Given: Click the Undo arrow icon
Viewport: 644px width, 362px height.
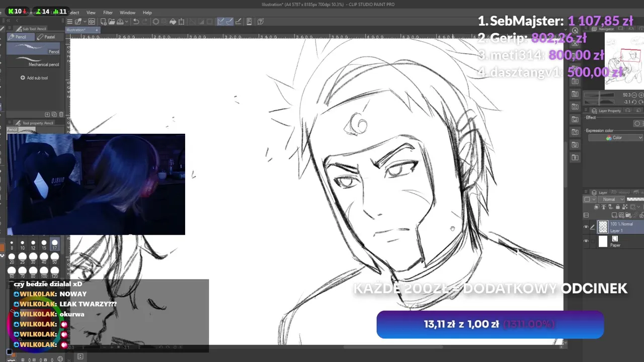Looking at the screenshot, I should 136,22.
